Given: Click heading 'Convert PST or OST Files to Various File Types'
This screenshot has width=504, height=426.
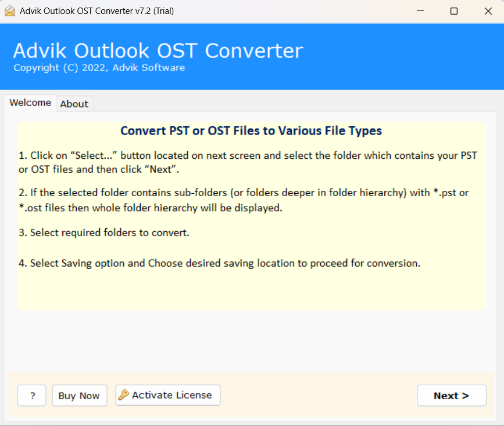Looking at the screenshot, I should click(251, 131).
